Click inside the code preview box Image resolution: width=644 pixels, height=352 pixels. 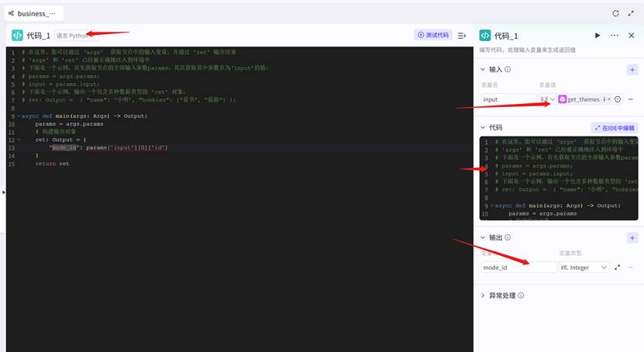tap(559, 178)
